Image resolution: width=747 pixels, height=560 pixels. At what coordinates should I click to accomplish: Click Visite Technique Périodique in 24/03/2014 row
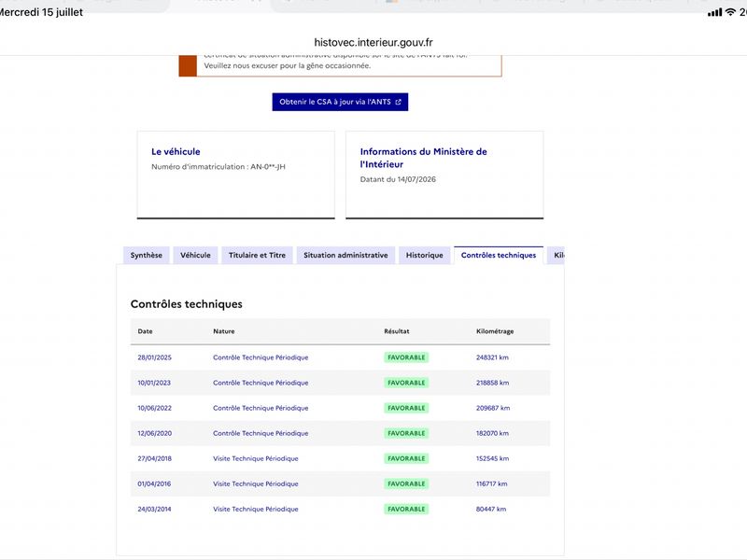coord(255,509)
